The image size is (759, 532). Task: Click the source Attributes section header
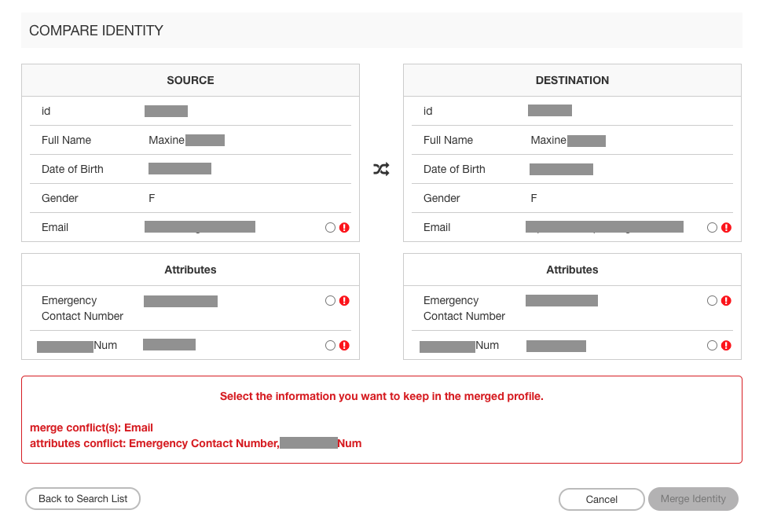[x=190, y=270]
